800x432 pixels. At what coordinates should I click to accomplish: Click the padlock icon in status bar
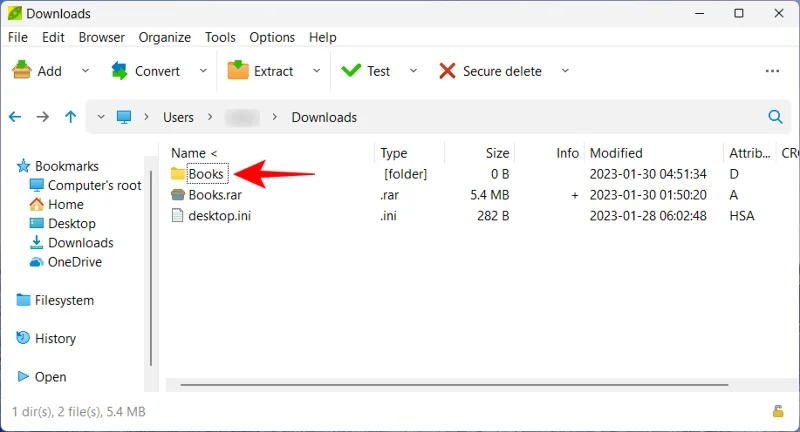tap(777, 411)
